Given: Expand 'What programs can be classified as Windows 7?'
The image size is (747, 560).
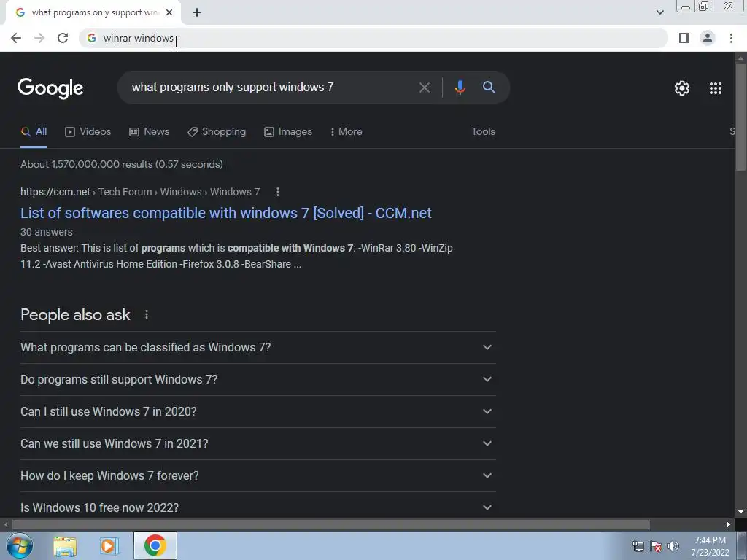Looking at the screenshot, I should click(258, 348).
